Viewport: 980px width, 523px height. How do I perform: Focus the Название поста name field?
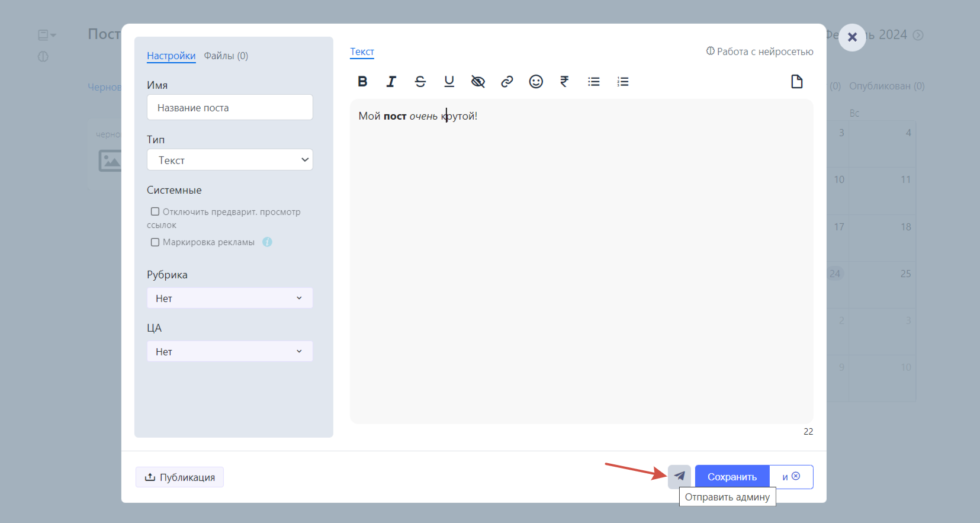pos(230,108)
